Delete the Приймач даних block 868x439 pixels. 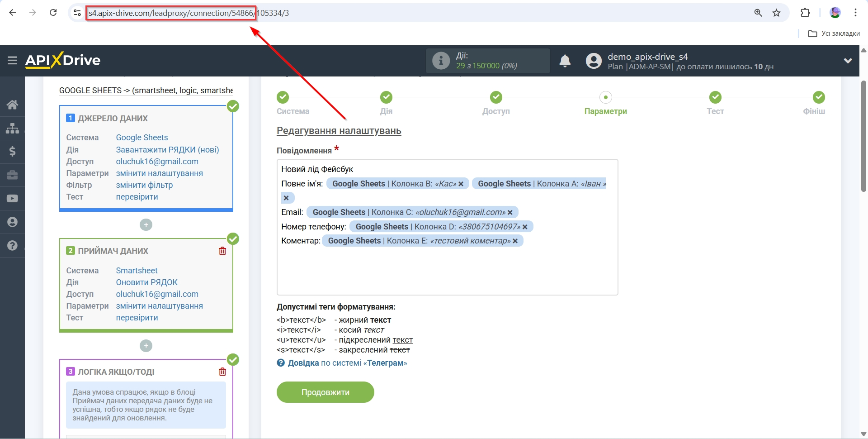pyautogui.click(x=222, y=251)
